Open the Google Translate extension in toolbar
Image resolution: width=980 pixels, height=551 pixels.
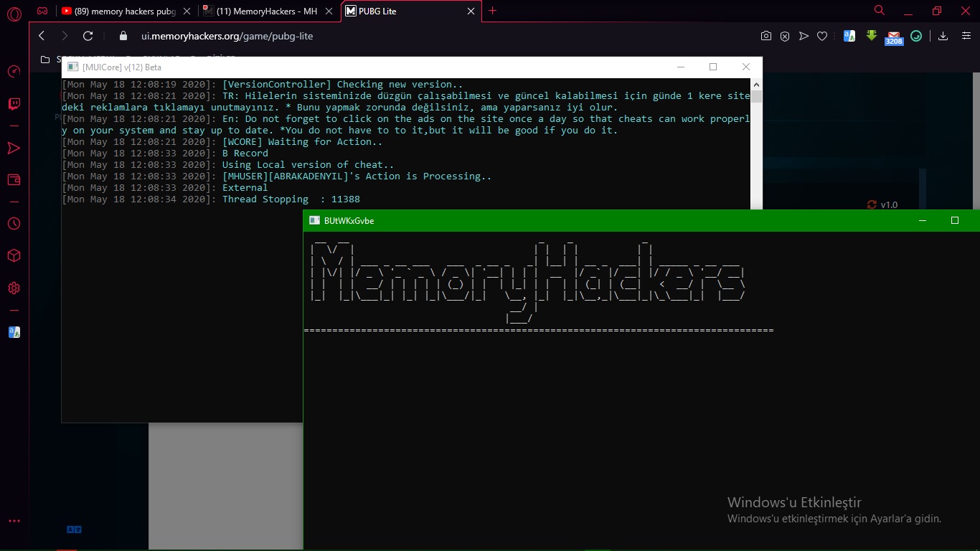[849, 36]
